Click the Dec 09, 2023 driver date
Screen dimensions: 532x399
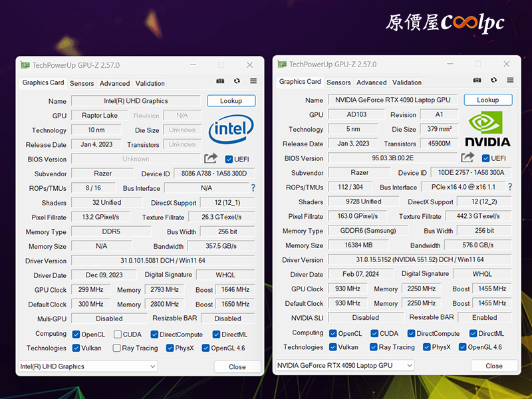[x=104, y=275]
